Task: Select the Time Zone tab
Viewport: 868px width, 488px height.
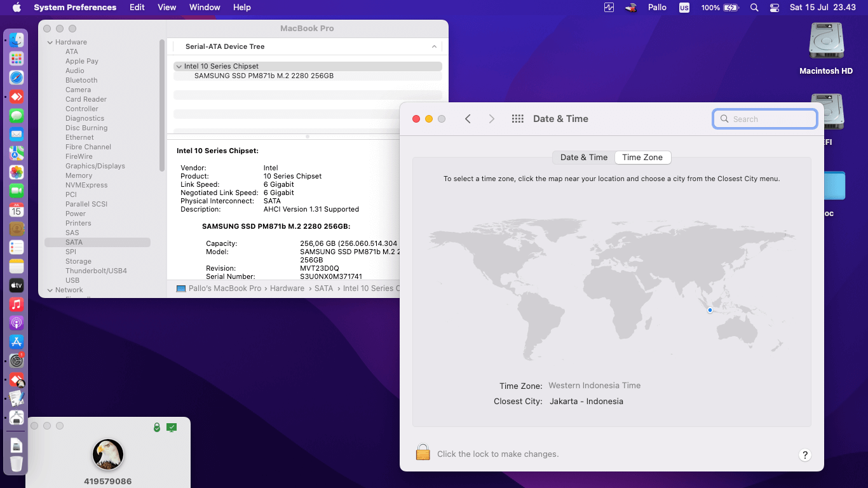Action: tap(642, 158)
